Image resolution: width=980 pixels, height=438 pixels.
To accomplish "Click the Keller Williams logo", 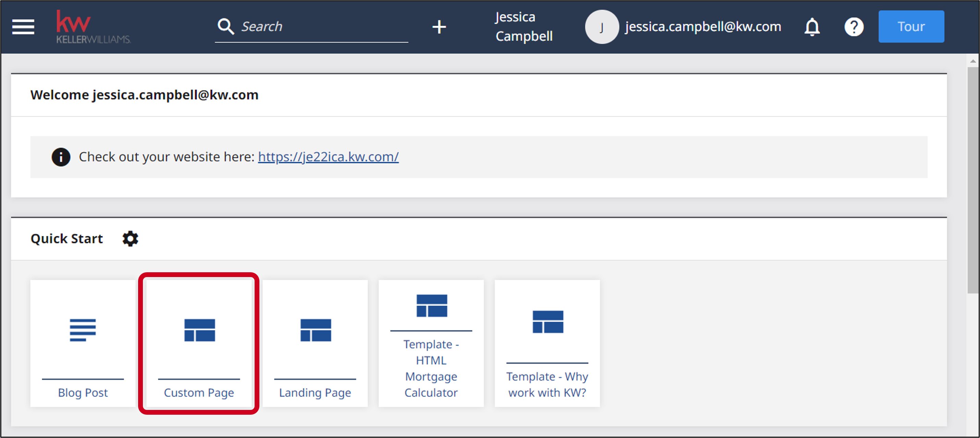I will click(x=93, y=27).
